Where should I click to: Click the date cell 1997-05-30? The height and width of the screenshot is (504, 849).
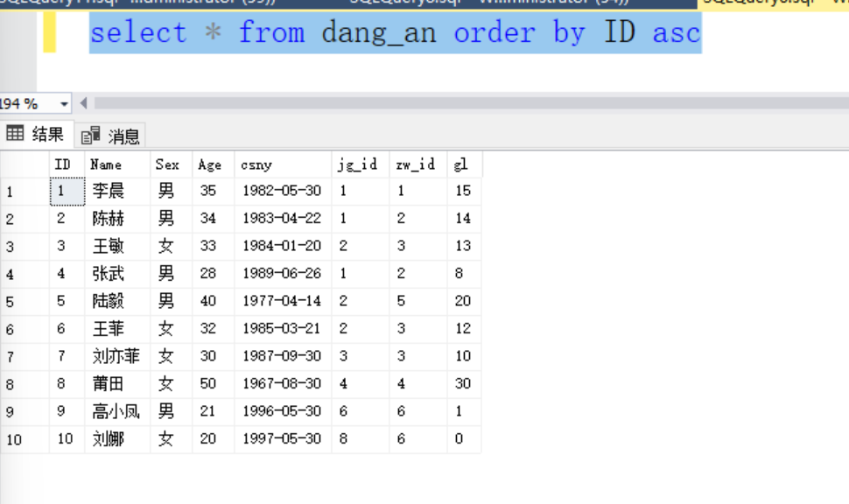tap(284, 439)
